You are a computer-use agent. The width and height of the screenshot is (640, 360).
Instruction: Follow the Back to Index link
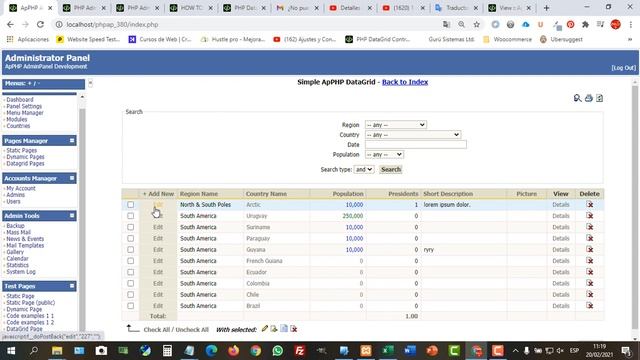click(x=405, y=82)
